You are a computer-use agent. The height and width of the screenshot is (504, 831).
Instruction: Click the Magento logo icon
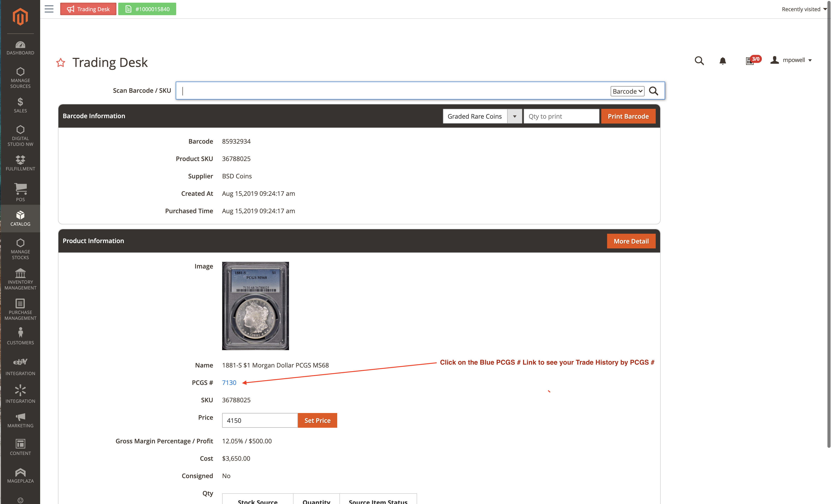[20, 17]
